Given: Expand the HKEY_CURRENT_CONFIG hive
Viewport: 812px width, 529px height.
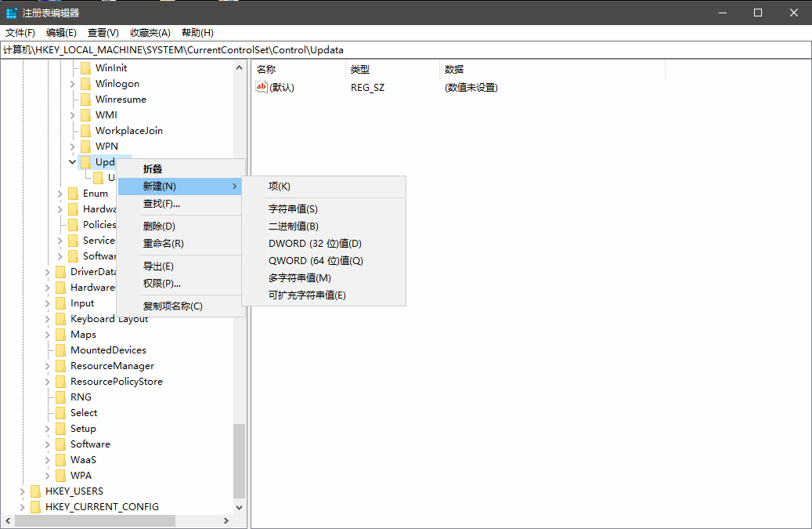Looking at the screenshot, I should pos(22,507).
